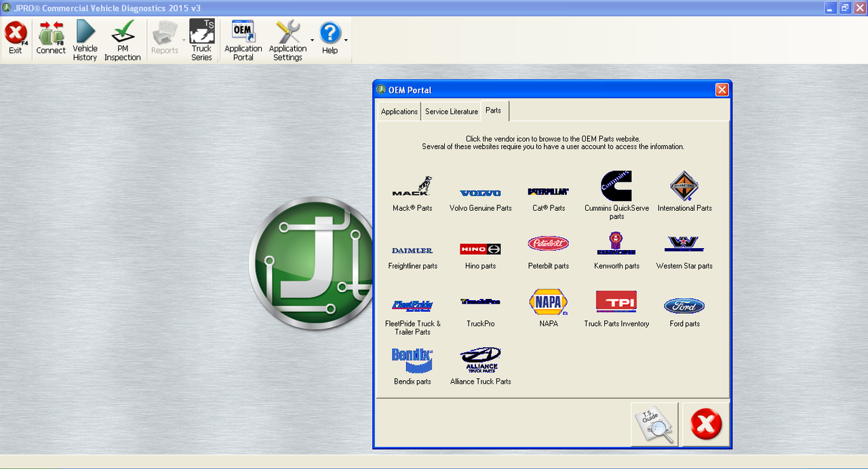Image resolution: width=868 pixels, height=469 pixels.
Task: Restore down the JPRO main window
Action: click(x=845, y=7)
